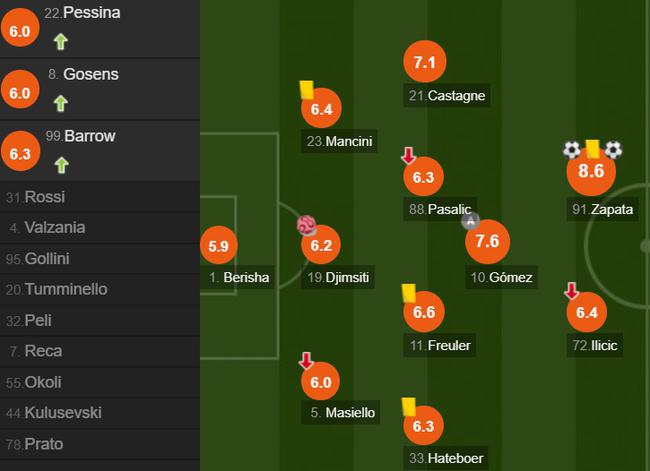Screen dimensions: 650x471
Task: Click the green sub-in arrow under Pessina
Action: [61, 42]
